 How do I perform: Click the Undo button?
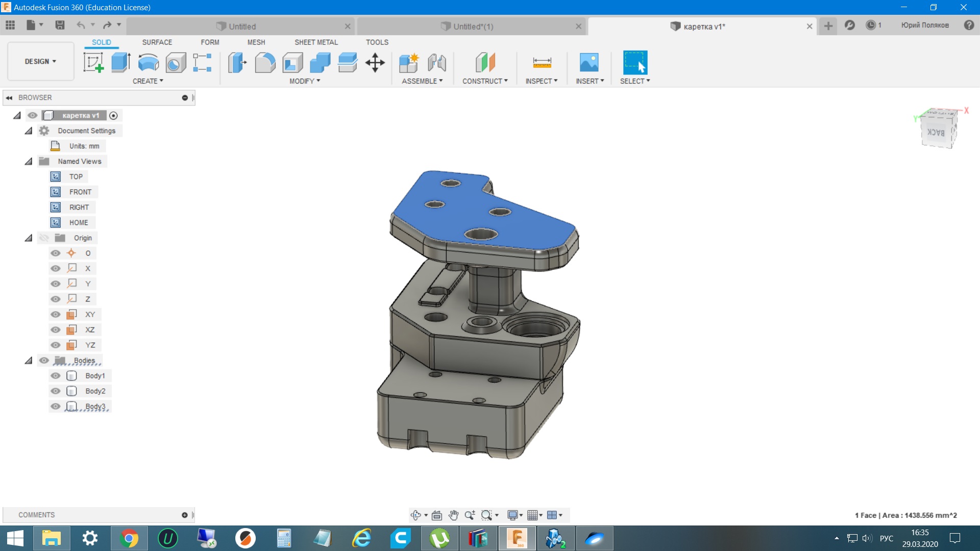80,26
